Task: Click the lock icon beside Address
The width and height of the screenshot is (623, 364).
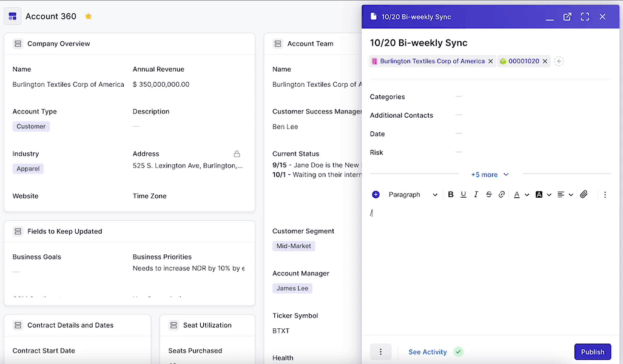Action: (x=237, y=153)
